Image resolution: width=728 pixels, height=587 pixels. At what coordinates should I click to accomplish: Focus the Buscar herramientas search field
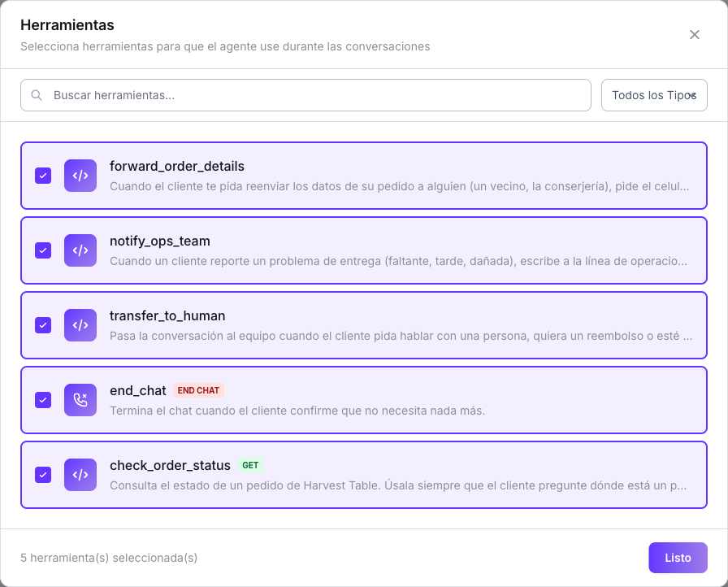305,95
